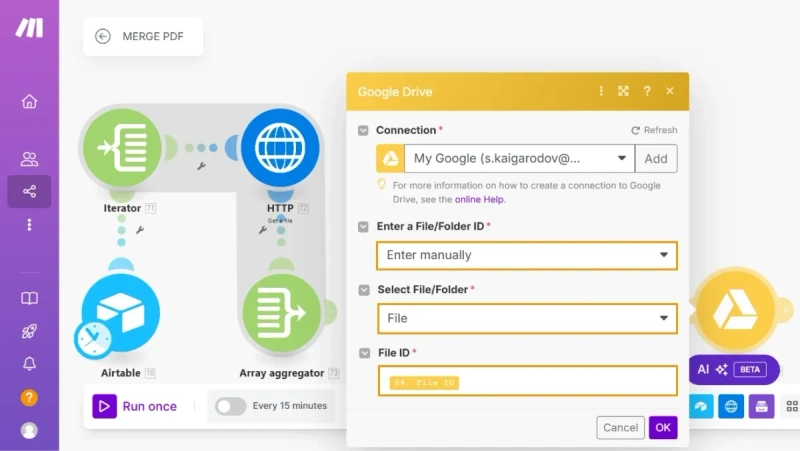Open the Notifications bell icon
The height and width of the screenshot is (451, 800).
pos(29,364)
